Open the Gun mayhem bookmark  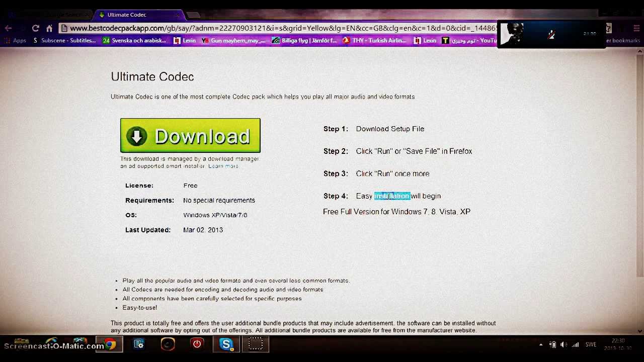coord(233,41)
